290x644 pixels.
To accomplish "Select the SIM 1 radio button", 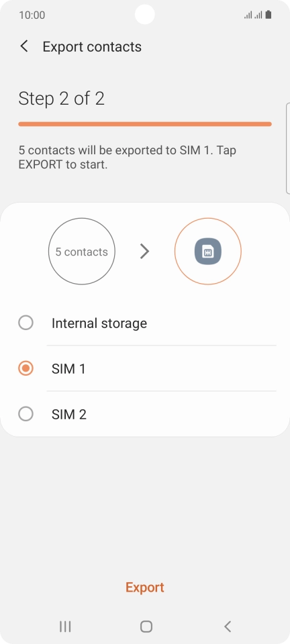I will click(26, 368).
